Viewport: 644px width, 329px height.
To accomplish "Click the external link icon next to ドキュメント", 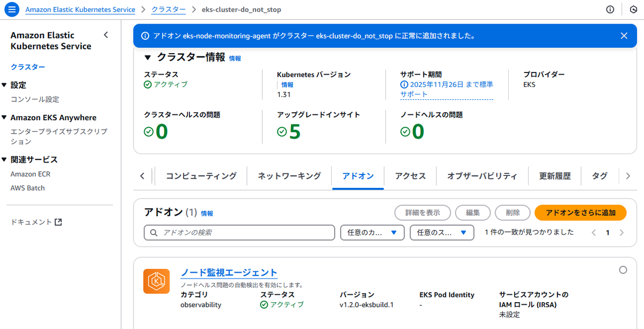I will click(58, 222).
